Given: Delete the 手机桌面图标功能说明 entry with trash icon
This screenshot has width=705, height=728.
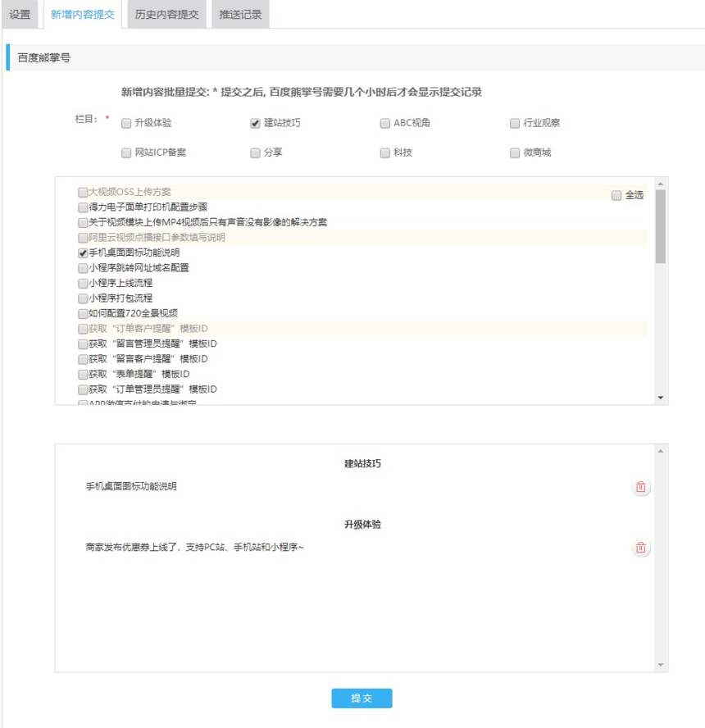Looking at the screenshot, I should [640, 487].
